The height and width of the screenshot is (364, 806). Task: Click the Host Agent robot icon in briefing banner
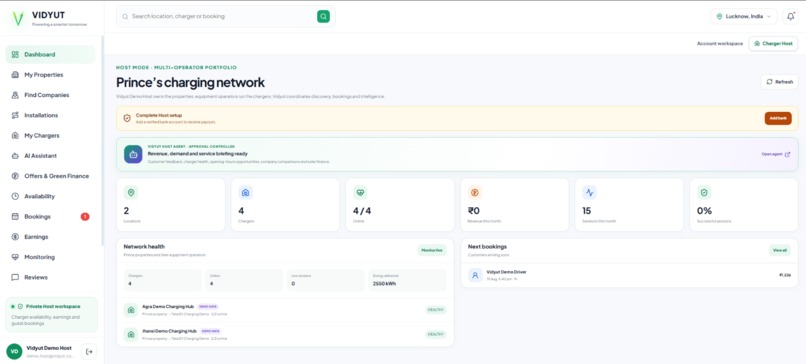(x=133, y=154)
